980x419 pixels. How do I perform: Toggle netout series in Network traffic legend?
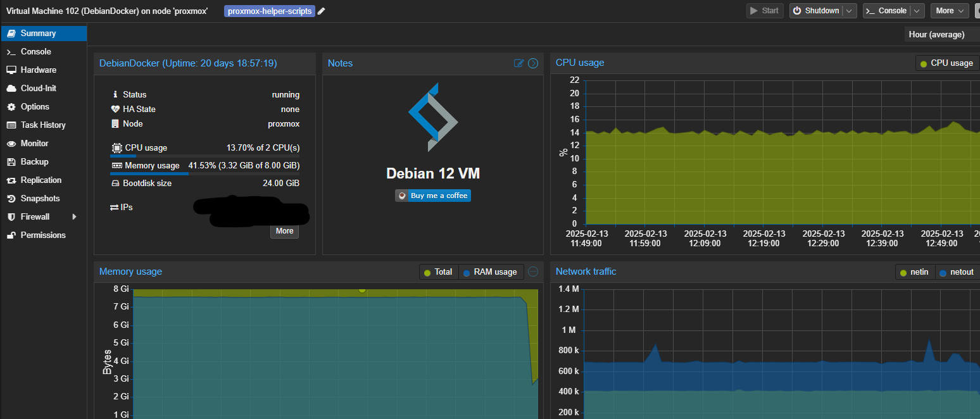957,272
